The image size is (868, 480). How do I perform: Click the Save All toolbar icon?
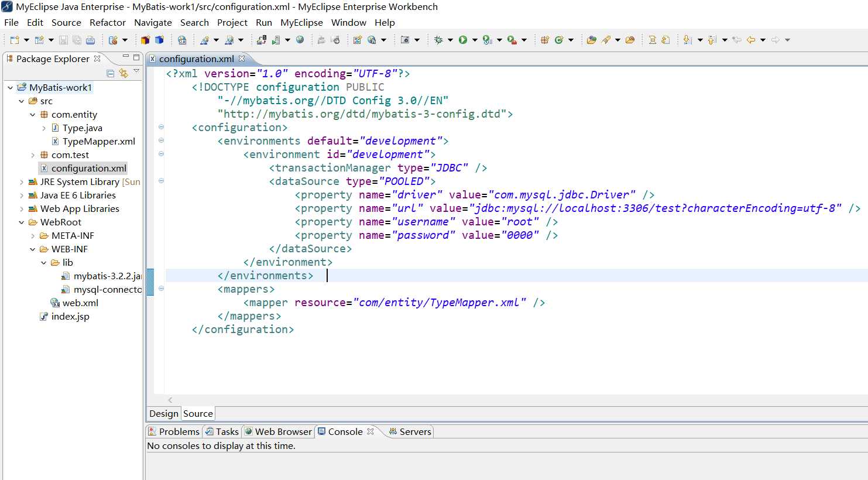coord(77,40)
